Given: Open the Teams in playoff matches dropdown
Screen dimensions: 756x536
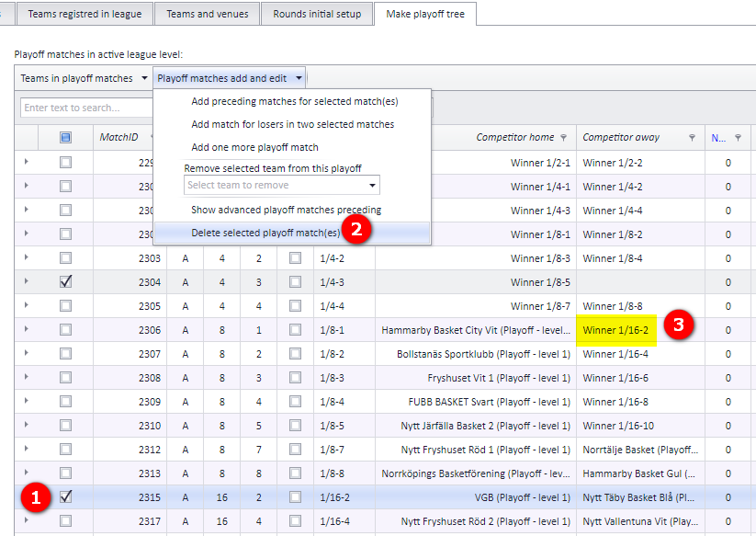Looking at the screenshot, I should point(84,78).
